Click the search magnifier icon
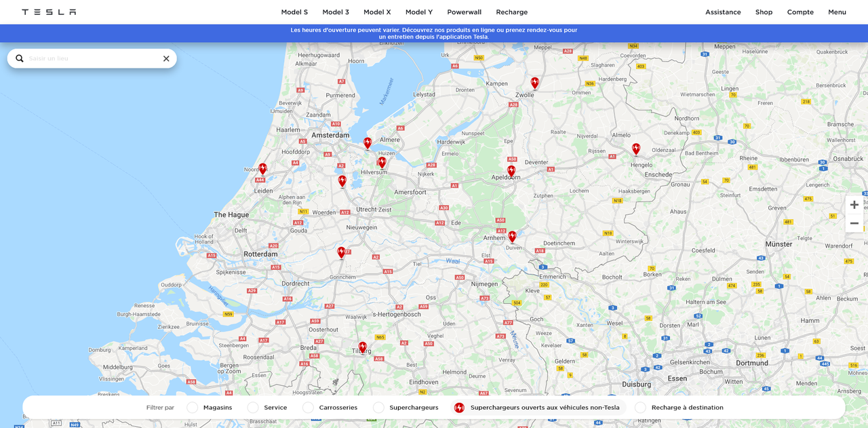 [x=20, y=58]
